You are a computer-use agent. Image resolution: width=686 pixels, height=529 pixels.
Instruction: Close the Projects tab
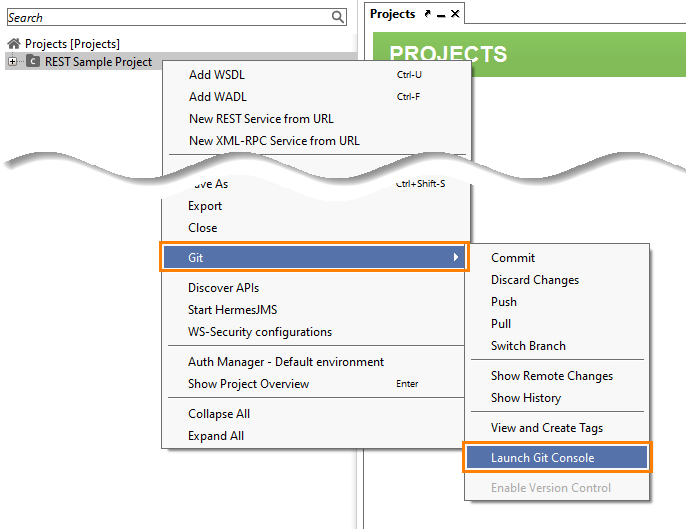(x=456, y=14)
